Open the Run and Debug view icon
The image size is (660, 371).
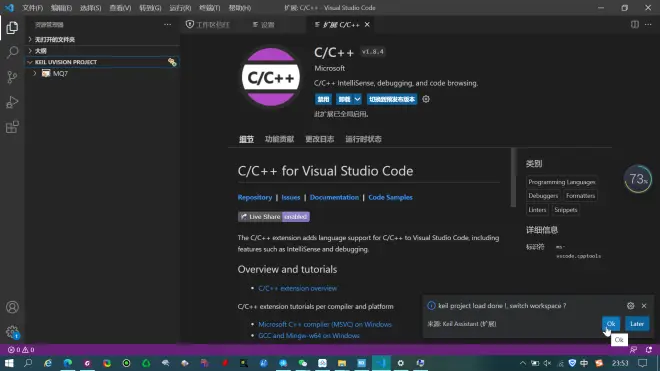tap(12, 102)
